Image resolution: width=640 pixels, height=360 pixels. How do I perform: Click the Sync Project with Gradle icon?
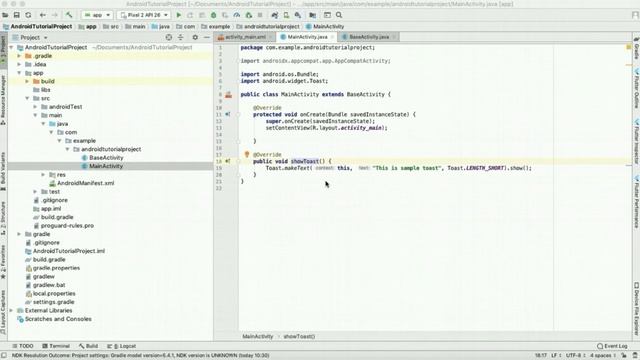click(275, 15)
